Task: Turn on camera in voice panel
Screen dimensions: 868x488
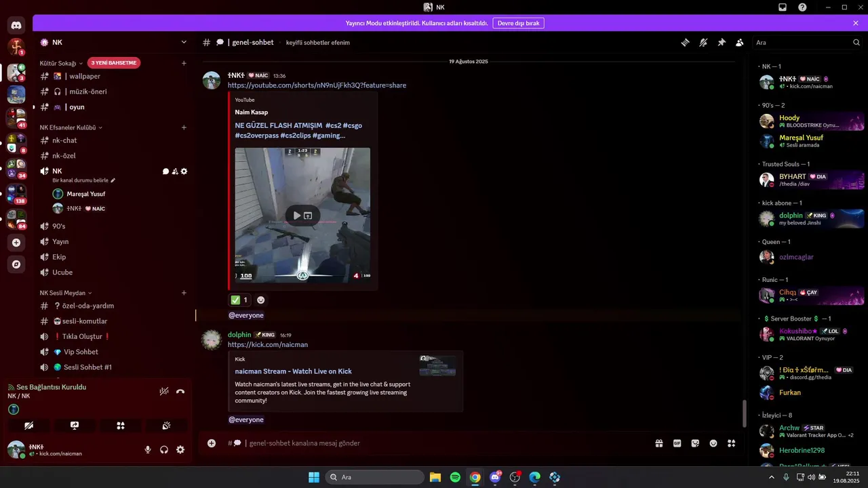Action: point(28,426)
